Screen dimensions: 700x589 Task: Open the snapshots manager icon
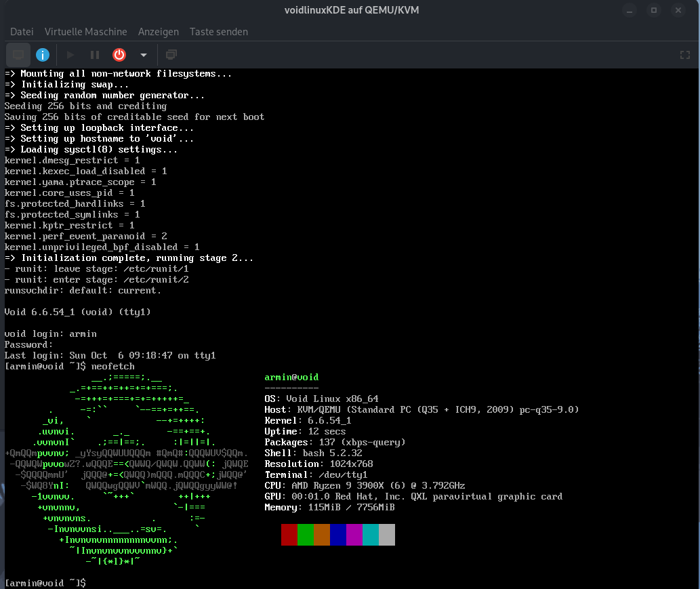click(171, 54)
